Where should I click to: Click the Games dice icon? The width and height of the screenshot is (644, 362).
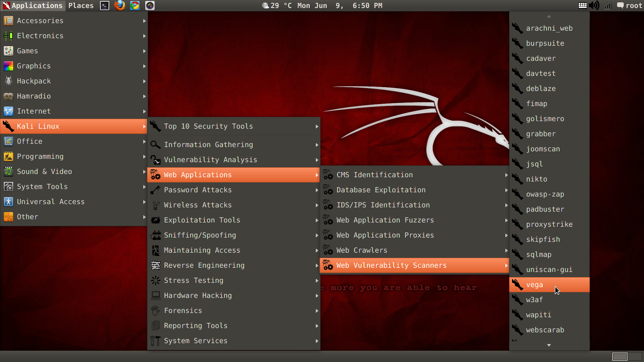[8, 51]
